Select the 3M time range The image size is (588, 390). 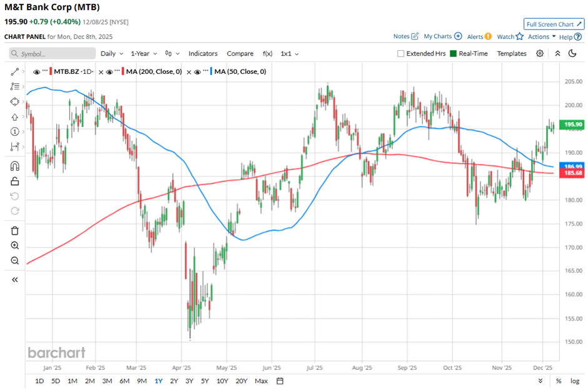pos(107,381)
